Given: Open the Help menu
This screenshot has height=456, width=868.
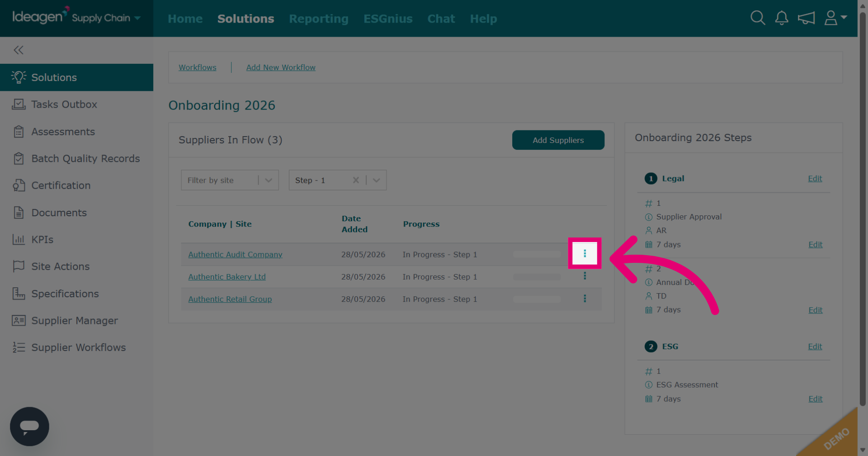Looking at the screenshot, I should tap(483, 19).
